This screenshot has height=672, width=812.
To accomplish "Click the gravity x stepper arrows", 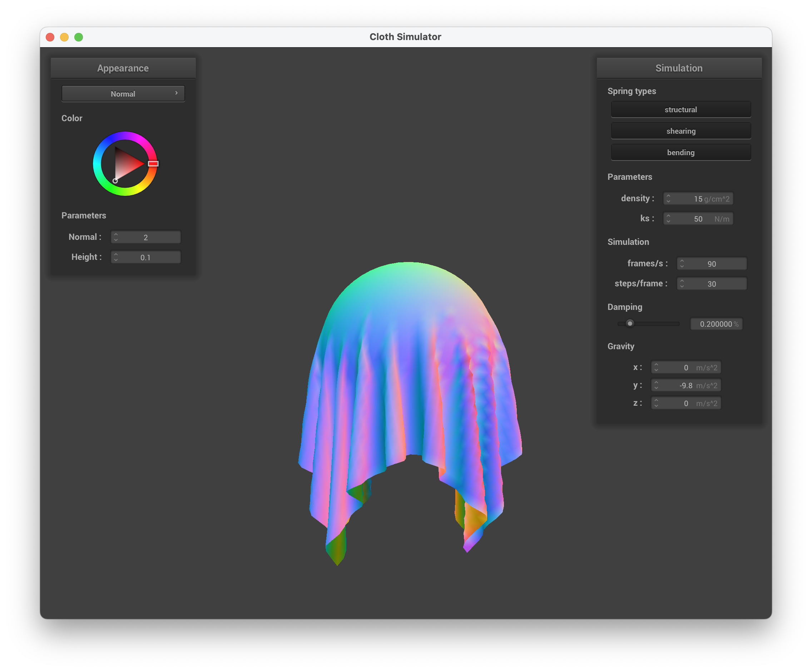I will 656,367.
